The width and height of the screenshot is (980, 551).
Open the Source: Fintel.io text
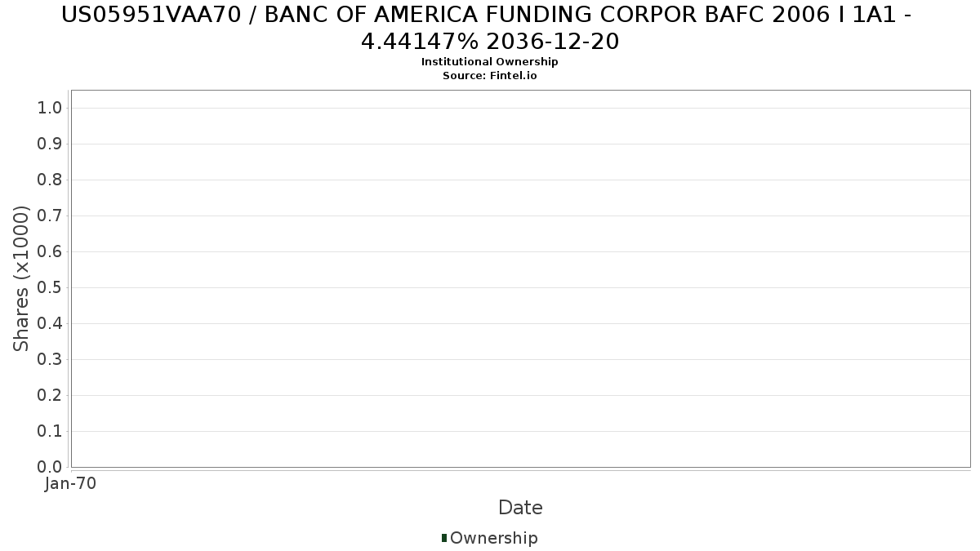click(490, 75)
